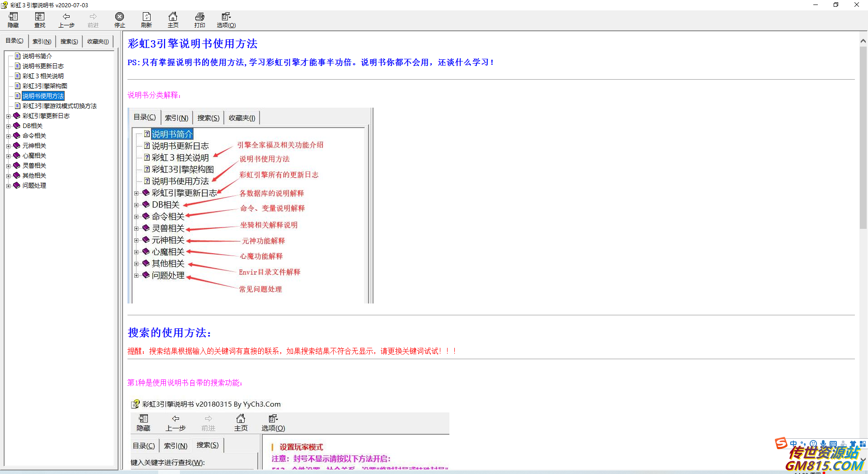This screenshot has width=868, height=474.
Task: Click the 其他相关 book icon
Action: pyautogui.click(x=17, y=175)
